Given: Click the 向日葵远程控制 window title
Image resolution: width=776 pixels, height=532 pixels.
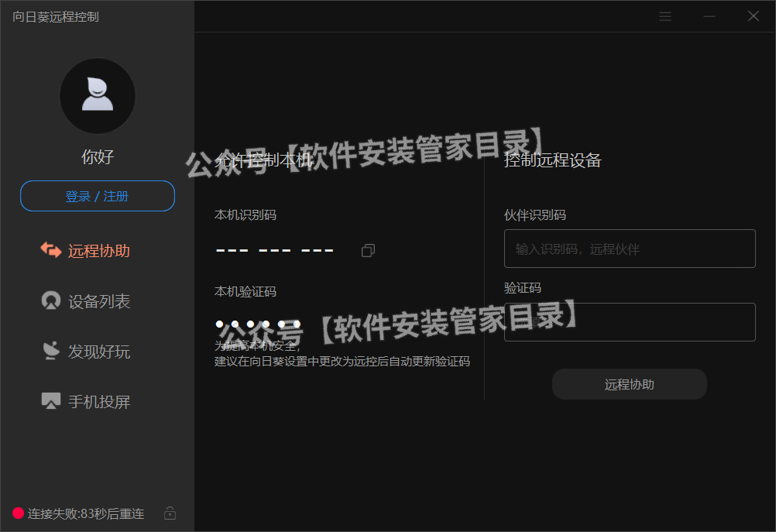Looking at the screenshot, I should point(56,17).
